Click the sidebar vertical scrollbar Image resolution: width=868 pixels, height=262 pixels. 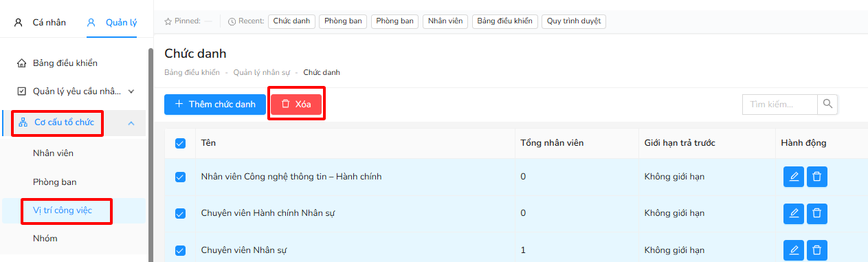[151, 155]
